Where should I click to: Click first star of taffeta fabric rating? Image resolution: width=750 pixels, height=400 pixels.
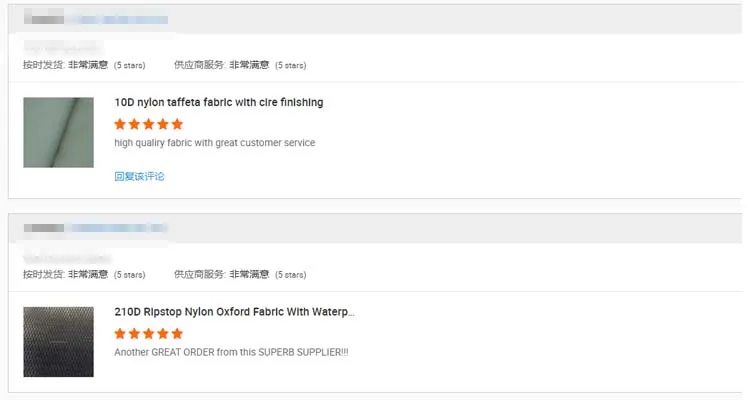120,125
